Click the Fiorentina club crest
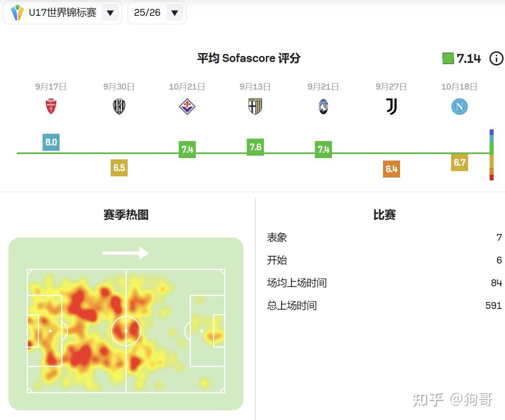 pos(187,107)
